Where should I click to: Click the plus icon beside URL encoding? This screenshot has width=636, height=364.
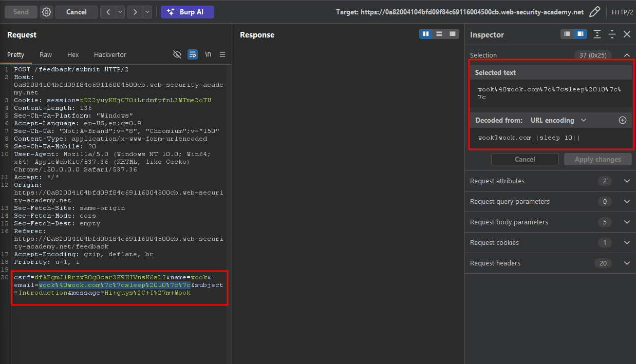click(623, 120)
